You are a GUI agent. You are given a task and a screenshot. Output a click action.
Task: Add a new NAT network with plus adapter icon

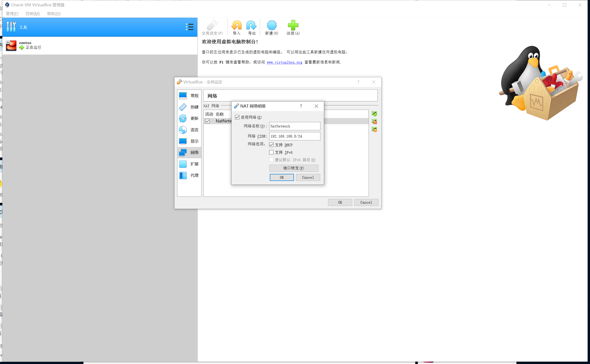pyautogui.click(x=374, y=114)
